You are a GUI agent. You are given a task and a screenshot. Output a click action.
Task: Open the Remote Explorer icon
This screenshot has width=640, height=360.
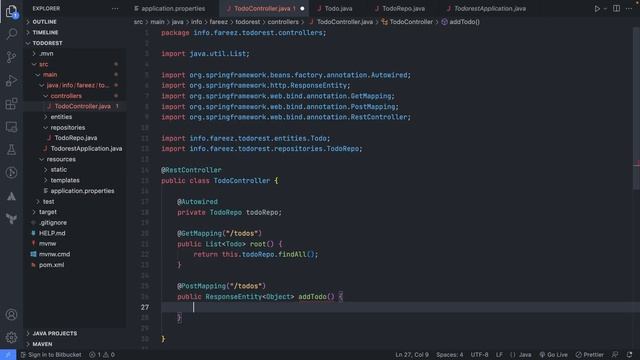(x=11, y=127)
